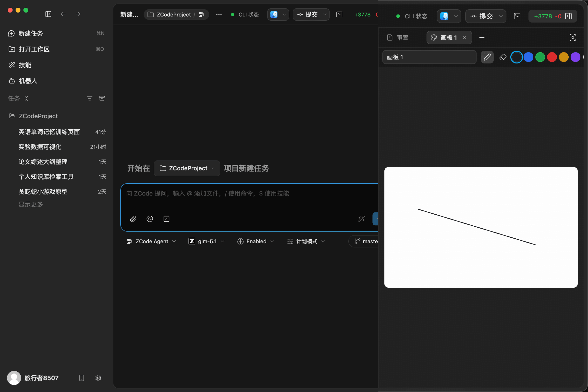The image size is (588, 392).
Task: Click 显示更多 to show more tasks
Action: point(31,205)
